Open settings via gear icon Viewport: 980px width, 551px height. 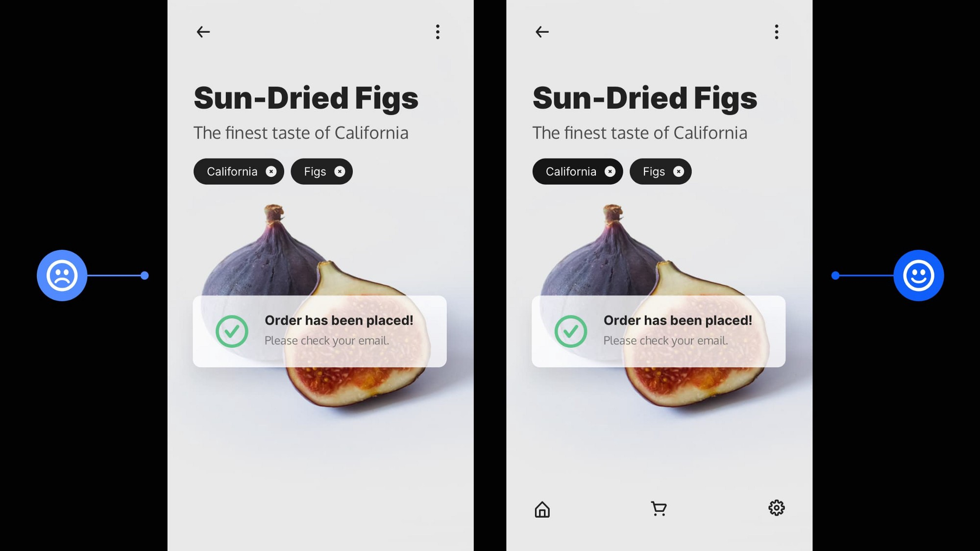pyautogui.click(x=776, y=508)
